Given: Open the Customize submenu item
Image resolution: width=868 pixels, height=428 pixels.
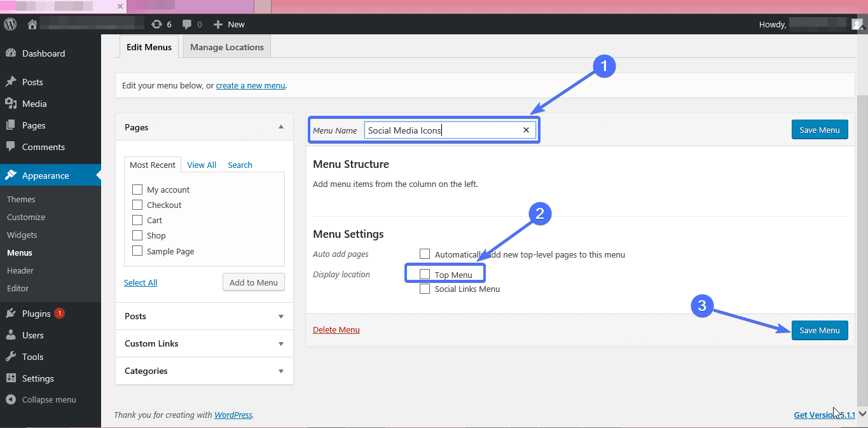Looking at the screenshot, I should click(26, 217).
